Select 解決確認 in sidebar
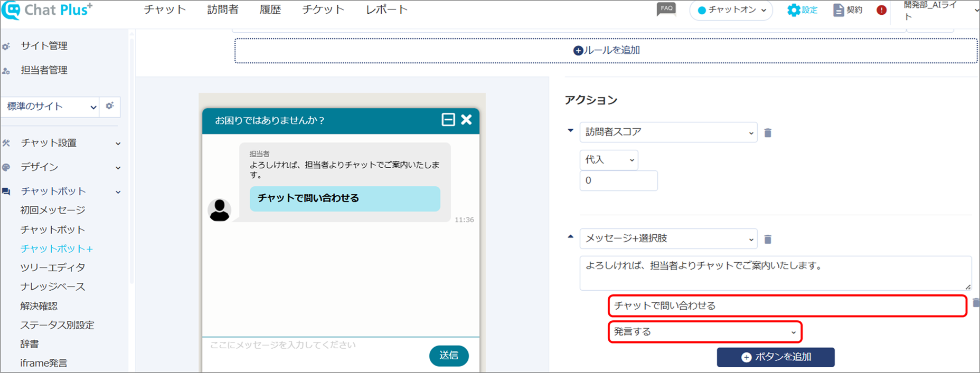980x373 pixels. tap(39, 306)
